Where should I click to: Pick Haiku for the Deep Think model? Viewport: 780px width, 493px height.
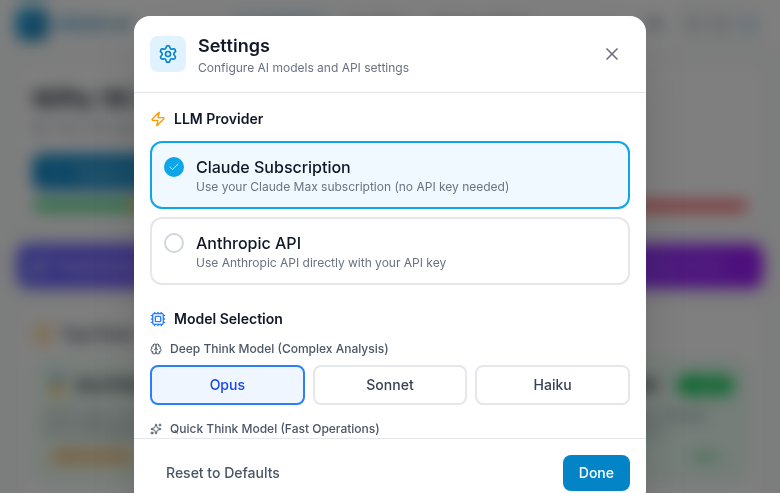(x=552, y=385)
